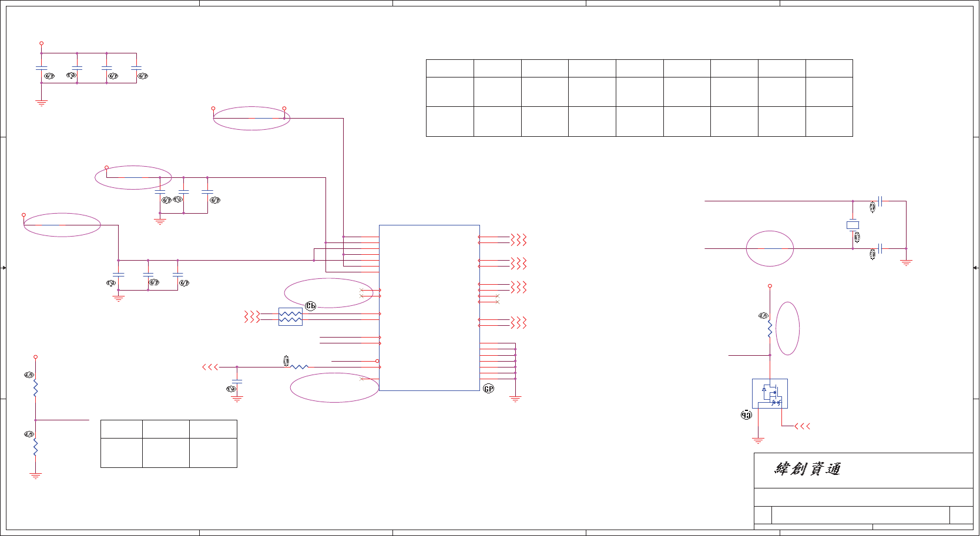Click the ground under the middle three-capacitor group

coord(160,221)
